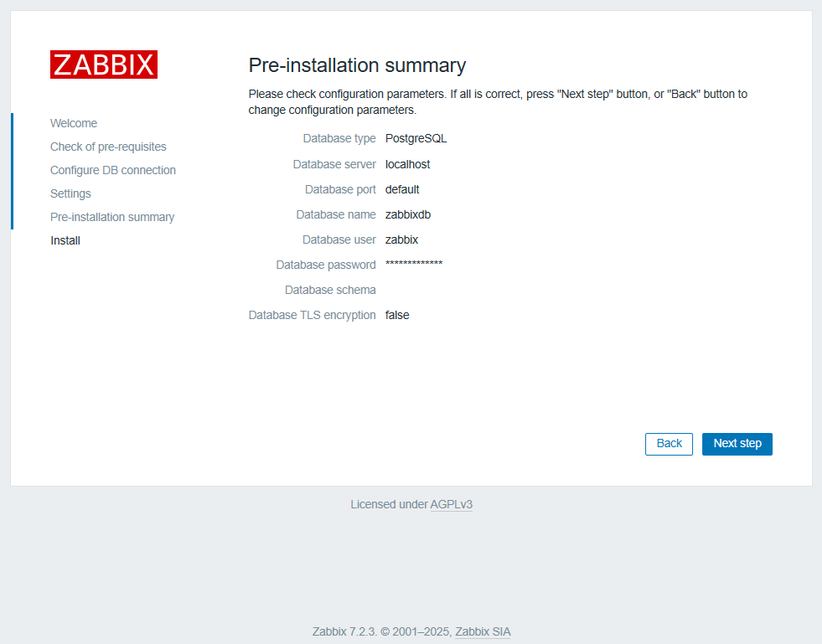Select the Welcome step in sidebar

pos(74,123)
